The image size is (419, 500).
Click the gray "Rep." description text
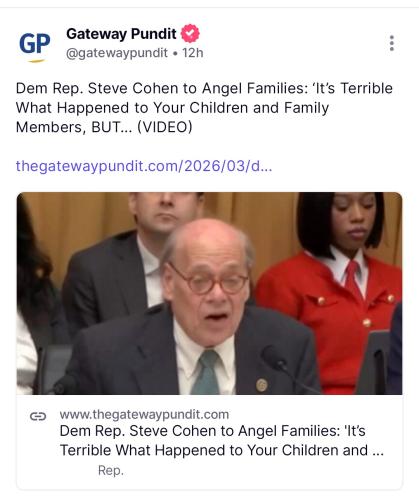pyautogui.click(x=111, y=470)
